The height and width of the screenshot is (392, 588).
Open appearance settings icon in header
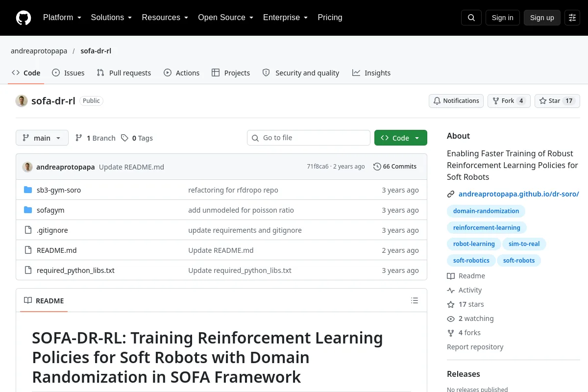point(572,18)
